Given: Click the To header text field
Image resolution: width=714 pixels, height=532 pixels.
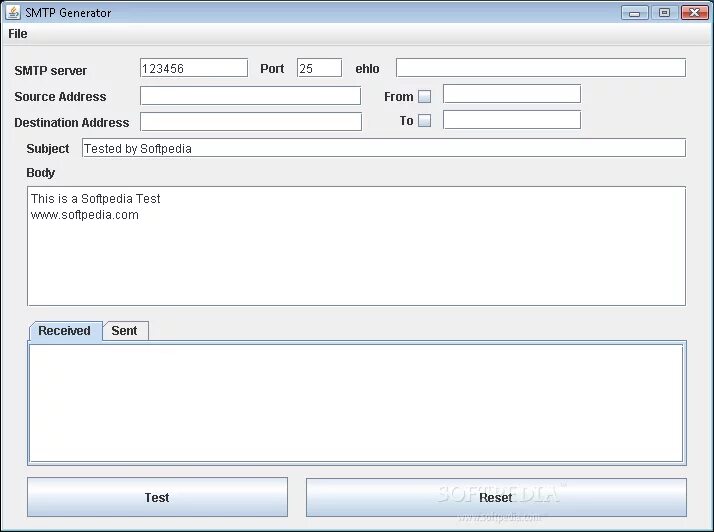Looking at the screenshot, I should pyautogui.click(x=512, y=120).
